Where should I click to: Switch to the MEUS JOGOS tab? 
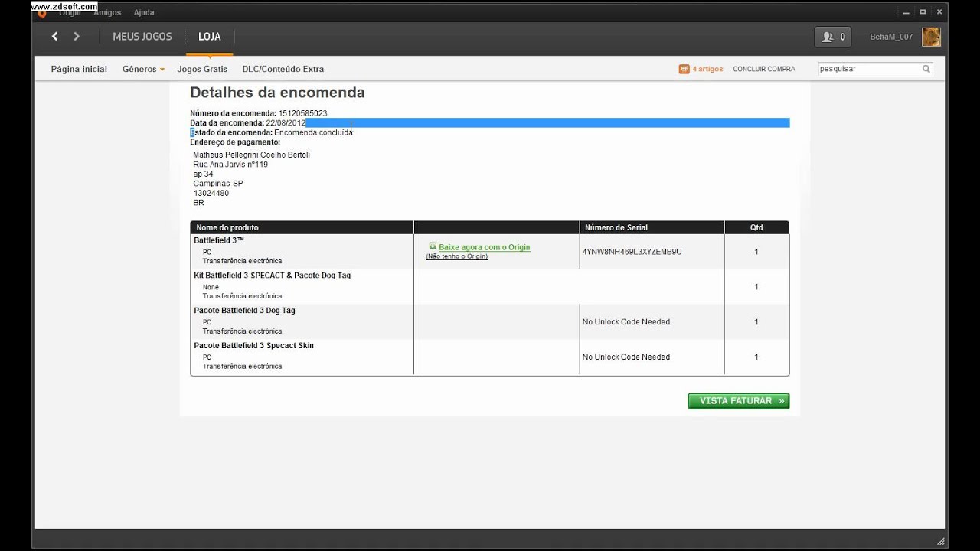pyautogui.click(x=142, y=37)
